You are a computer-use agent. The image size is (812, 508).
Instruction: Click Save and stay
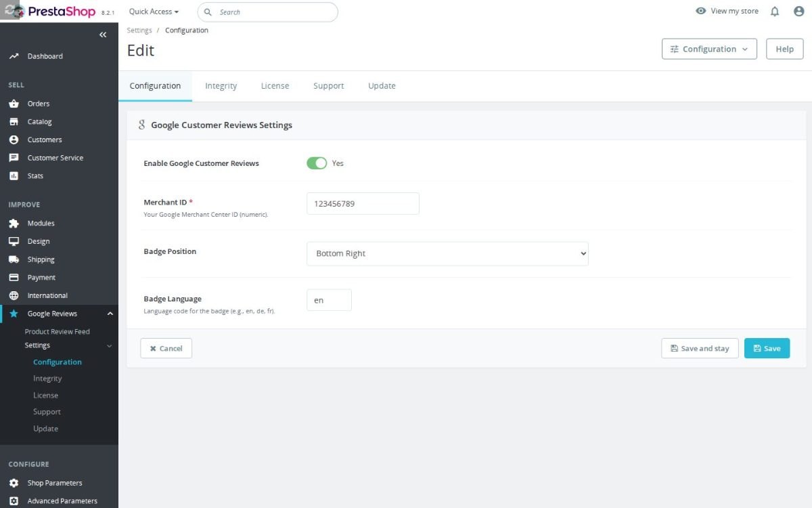(x=700, y=348)
